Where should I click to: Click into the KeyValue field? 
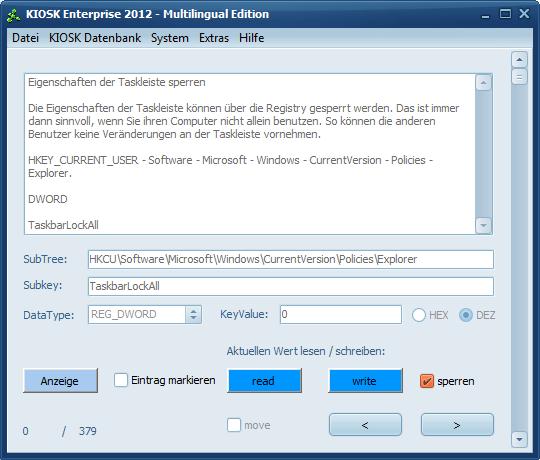pos(341,314)
